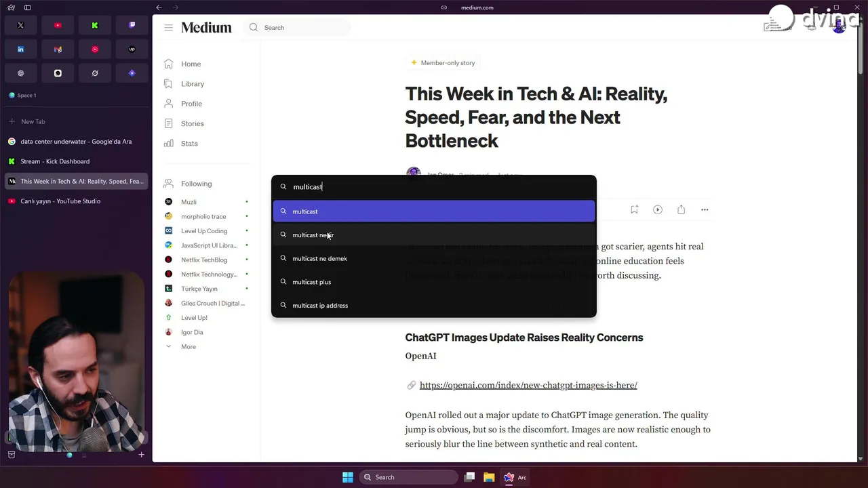
Task: Open the pinned YouTube Music favorite
Action: tap(95, 49)
